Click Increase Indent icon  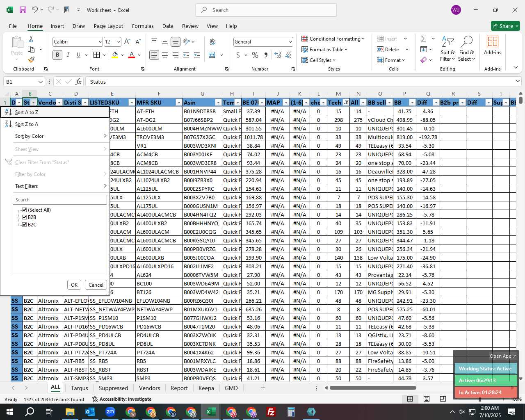[197, 55]
